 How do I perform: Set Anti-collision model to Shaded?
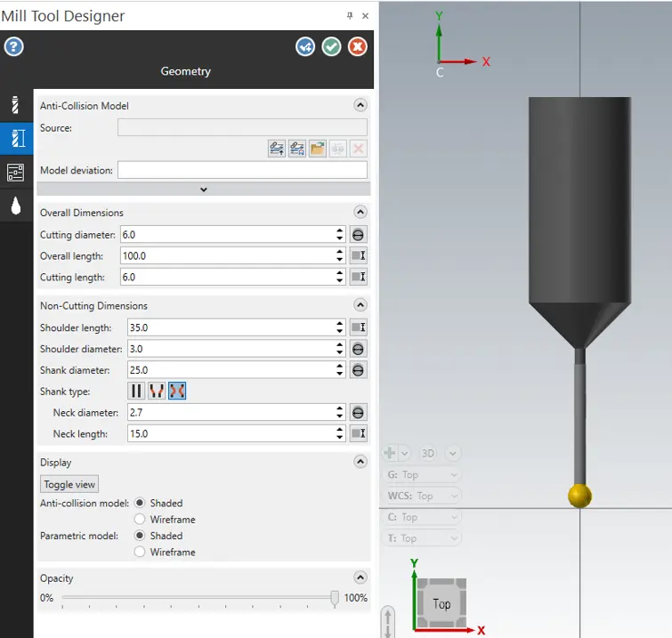pos(140,503)
